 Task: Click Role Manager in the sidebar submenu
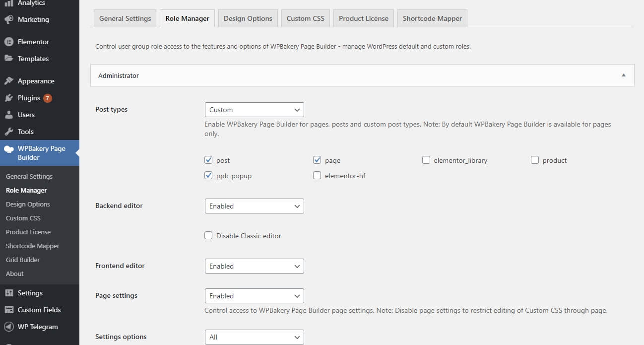coord(26,190)
